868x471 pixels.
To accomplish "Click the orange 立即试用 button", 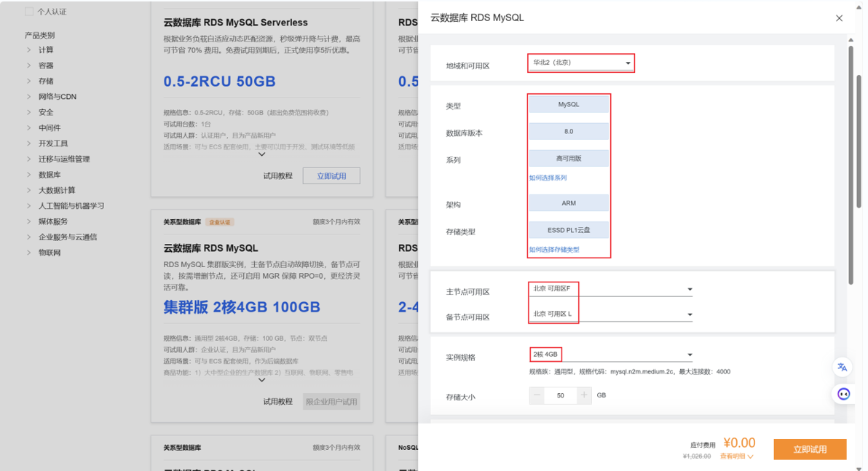I will [810, 449].
